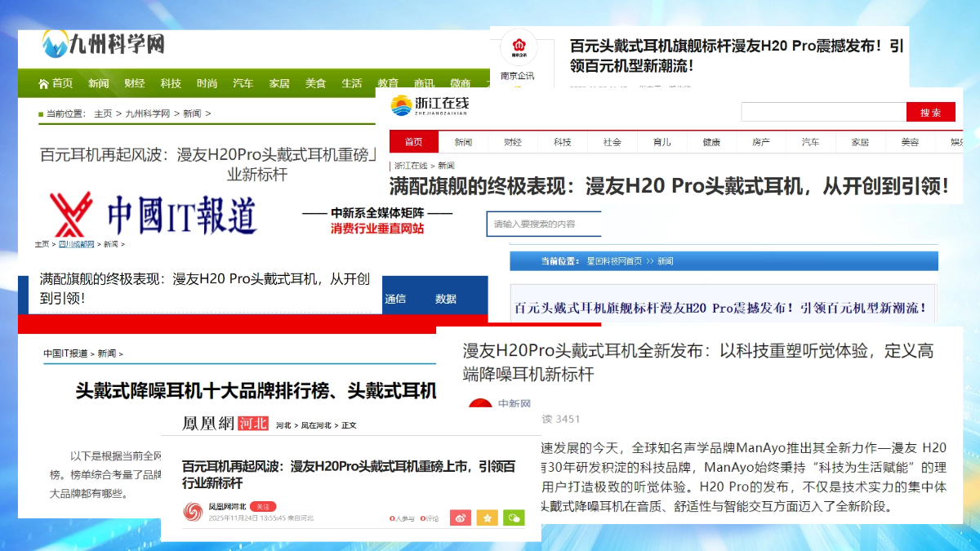
Task: Click the 南京企讯 round avatar logo
Action: [519, 47]
